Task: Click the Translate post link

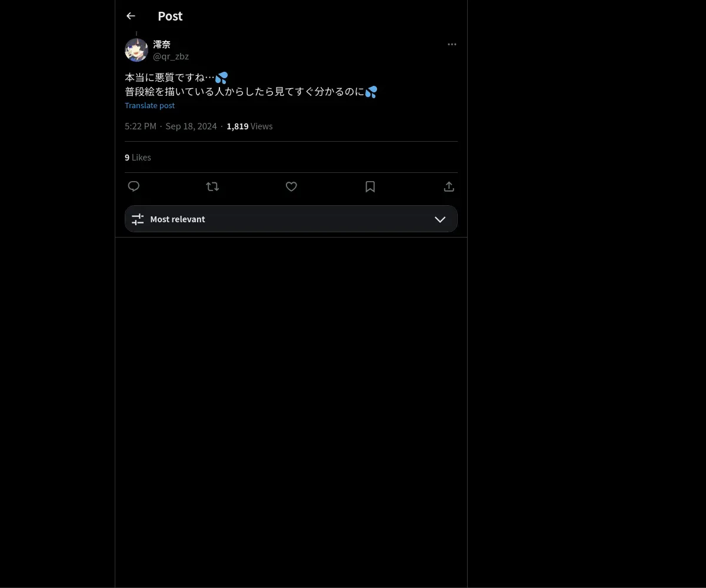Action: pos(149,105)
